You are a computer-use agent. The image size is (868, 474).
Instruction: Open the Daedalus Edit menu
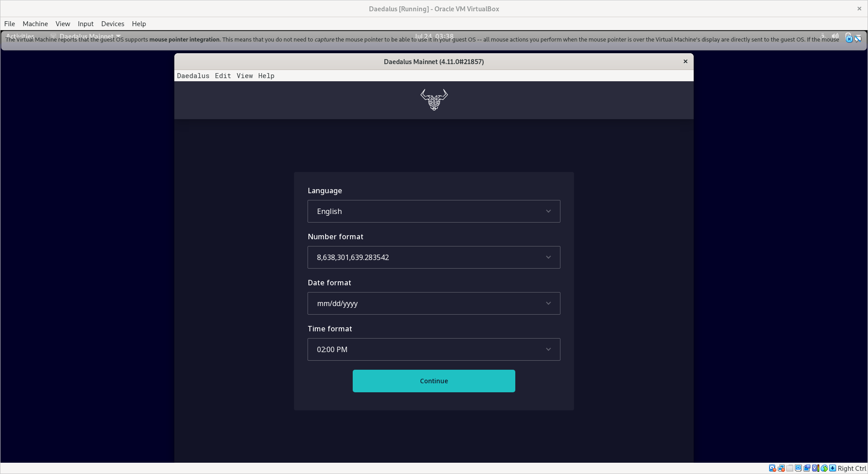point(223,76)
